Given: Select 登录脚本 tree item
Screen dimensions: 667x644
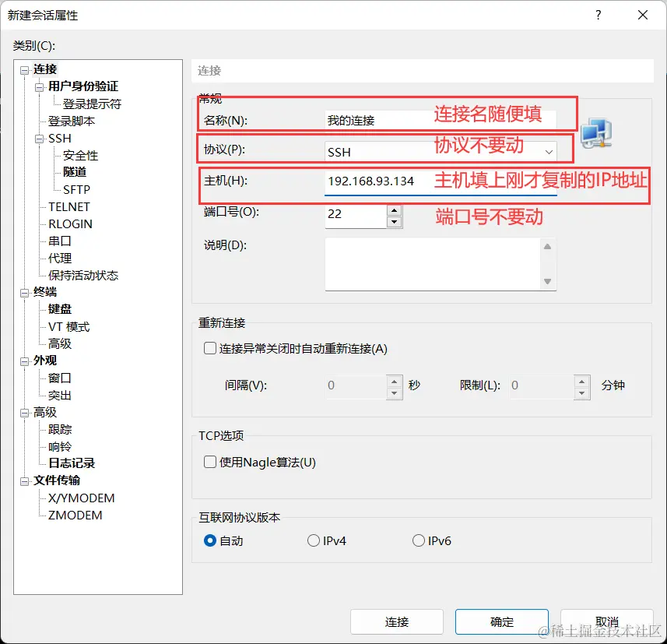Looking at the screenshot, I should tap(72, 121).
